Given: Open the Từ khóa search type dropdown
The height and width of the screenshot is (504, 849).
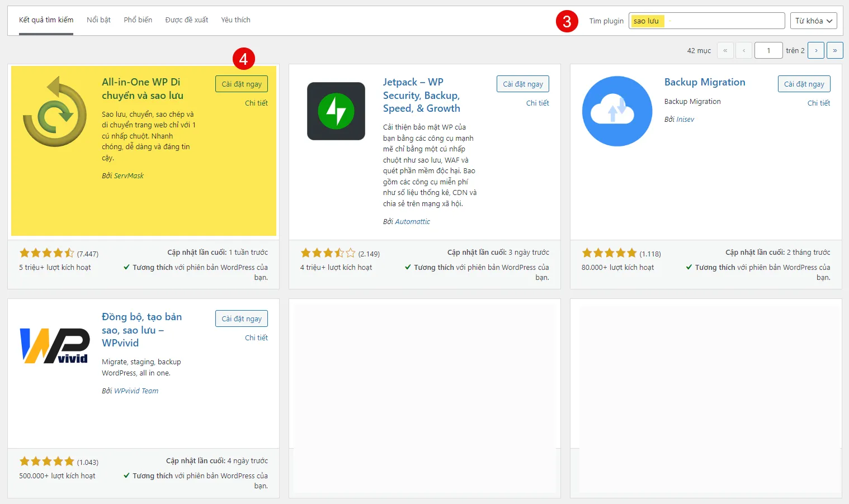Looking at the screenshot, I should tap(814, 21).
